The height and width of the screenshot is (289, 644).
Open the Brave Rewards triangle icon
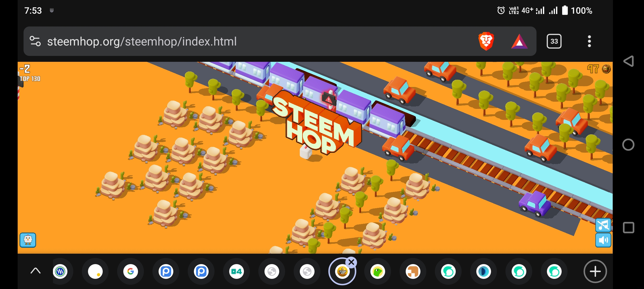tap(519, 41)
